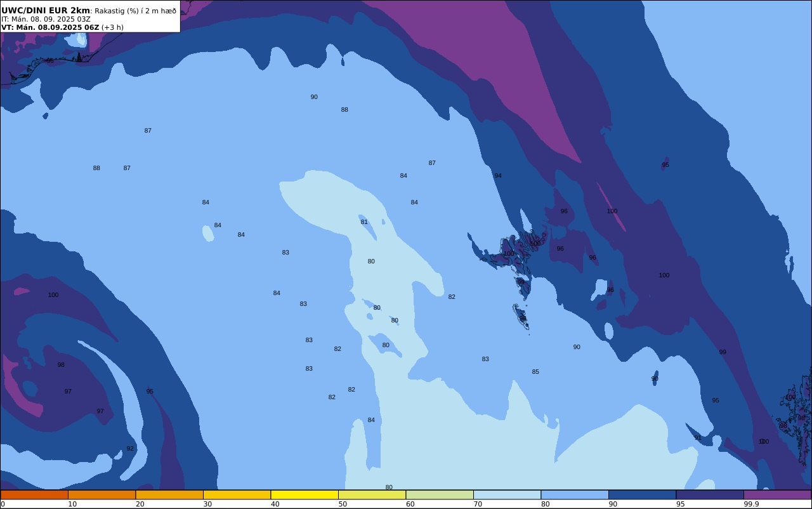Image resolution: width=812 pixels, height=509 pixels.
Task: Click the '(+3 h)' forecast offset text
Action: [x=112, y=27]
